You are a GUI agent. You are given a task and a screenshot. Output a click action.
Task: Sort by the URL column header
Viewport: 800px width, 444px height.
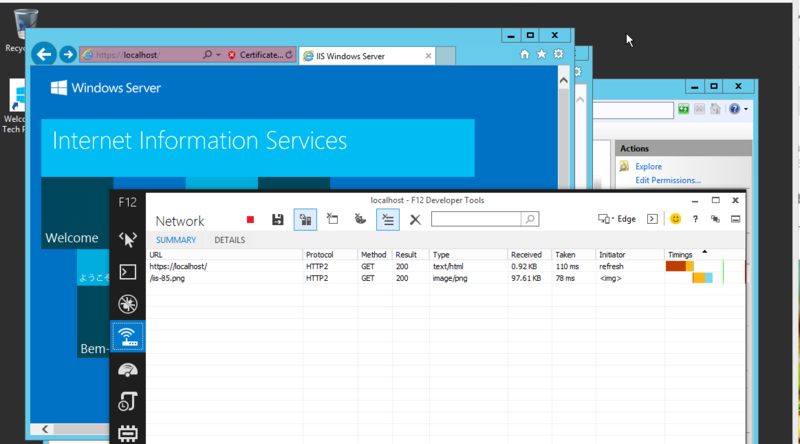pos(225,255)
